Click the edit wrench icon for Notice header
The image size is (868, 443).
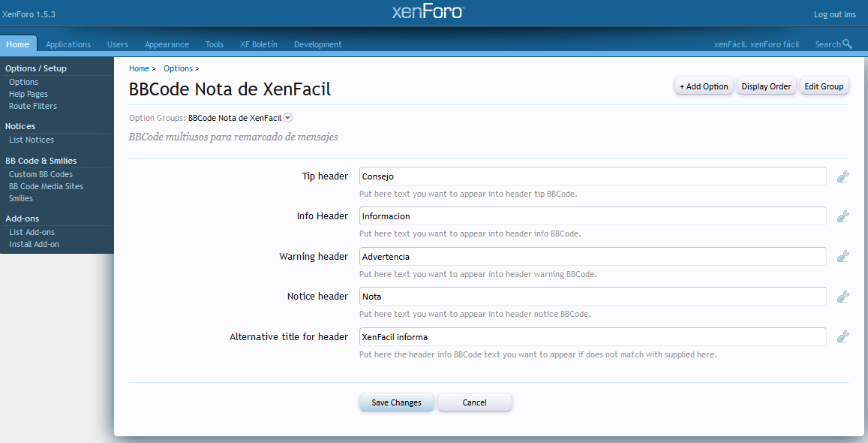pos(842,297)
